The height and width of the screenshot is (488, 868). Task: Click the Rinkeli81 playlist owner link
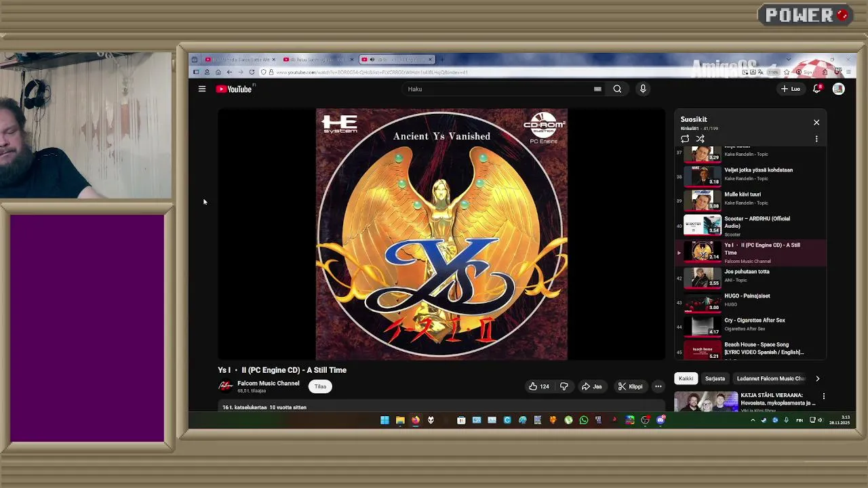pos(690,128)
